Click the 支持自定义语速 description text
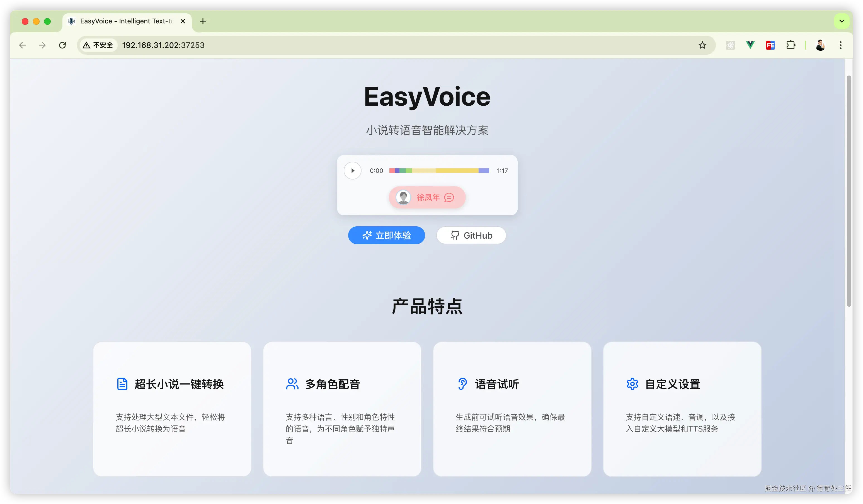 [680, 423]
